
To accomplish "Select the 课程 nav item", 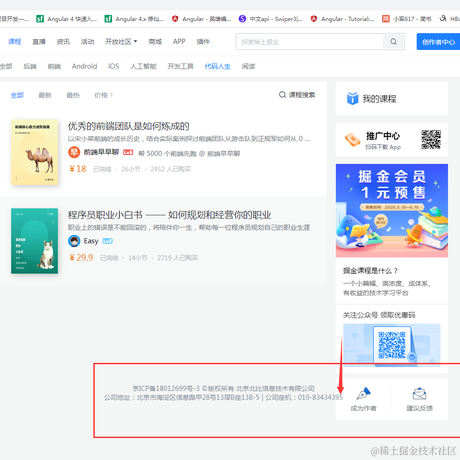I will [x=15, y=42].
